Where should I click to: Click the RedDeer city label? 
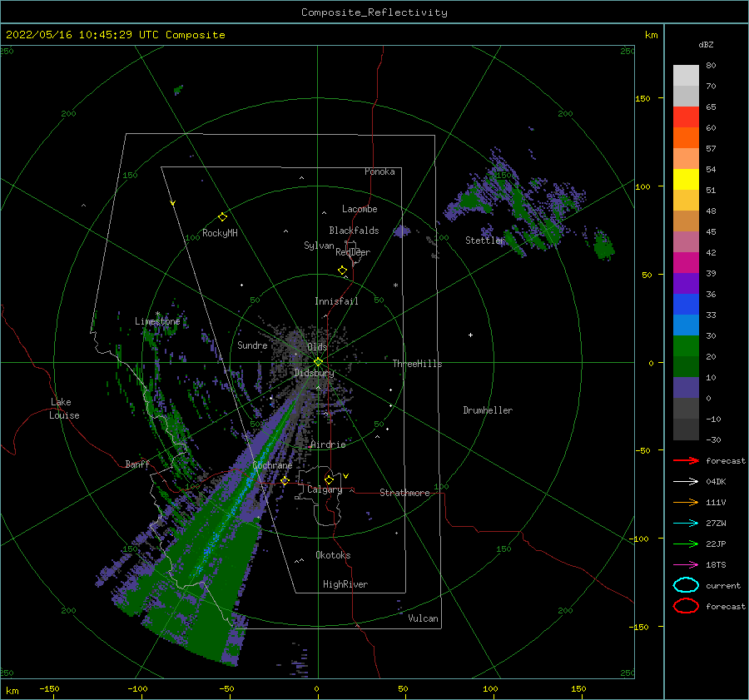coord(353,252)
